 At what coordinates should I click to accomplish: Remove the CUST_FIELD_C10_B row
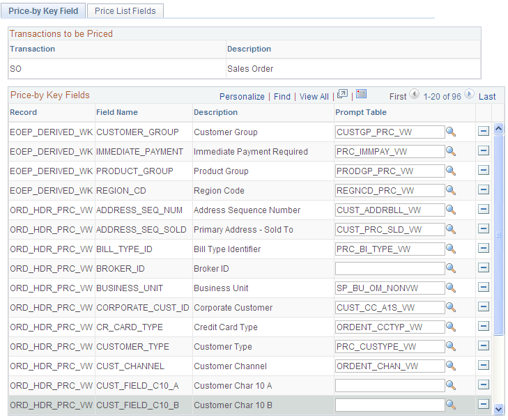click(484, 404)
